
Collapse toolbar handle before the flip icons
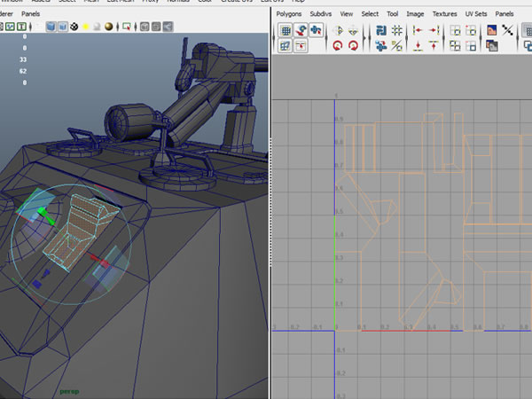[x=327, y=37]
